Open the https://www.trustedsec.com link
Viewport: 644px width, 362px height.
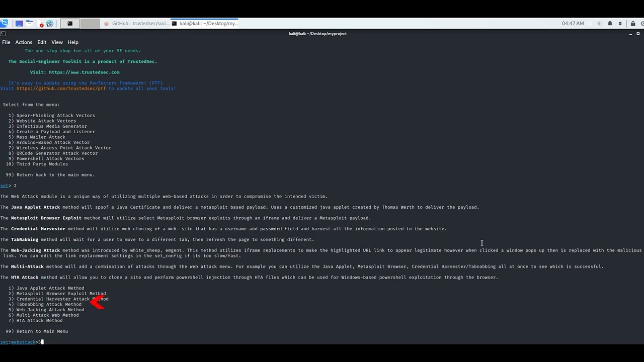84,72
